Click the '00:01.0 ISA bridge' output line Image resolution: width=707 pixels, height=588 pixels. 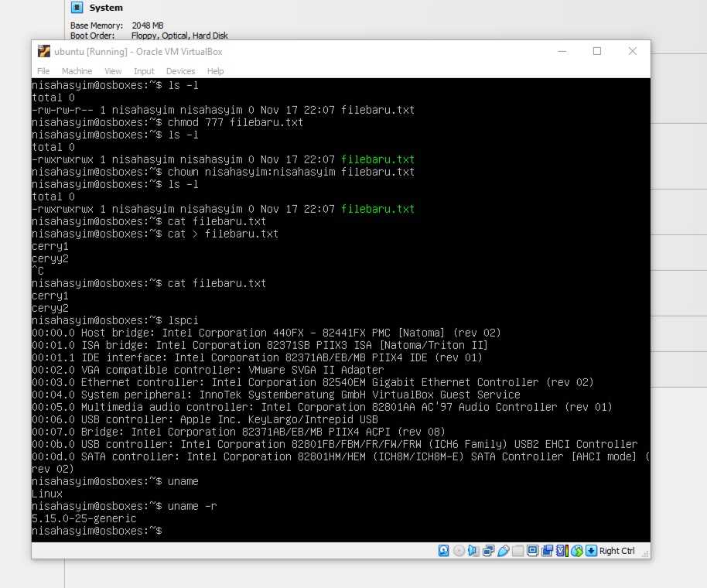(x=260, y=345)
